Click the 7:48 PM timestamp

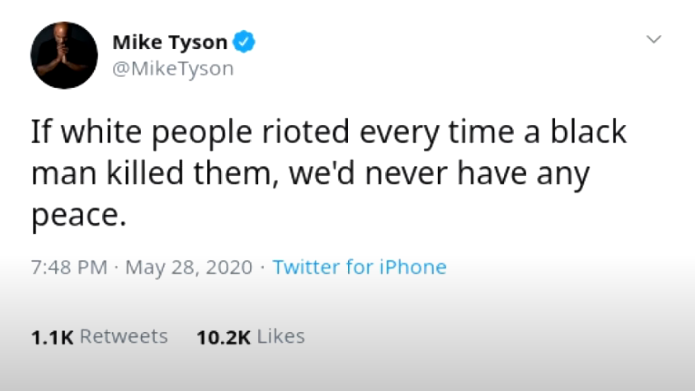[x=69, y=267]
